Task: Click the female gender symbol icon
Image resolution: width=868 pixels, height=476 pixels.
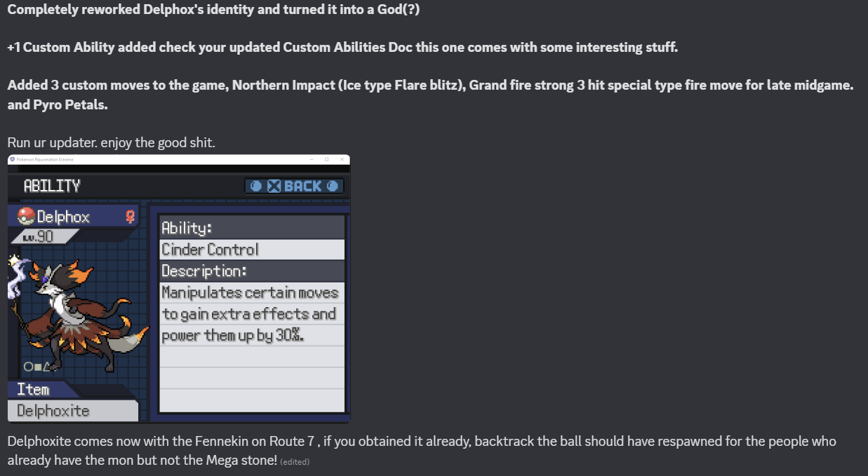Action: 130,216
